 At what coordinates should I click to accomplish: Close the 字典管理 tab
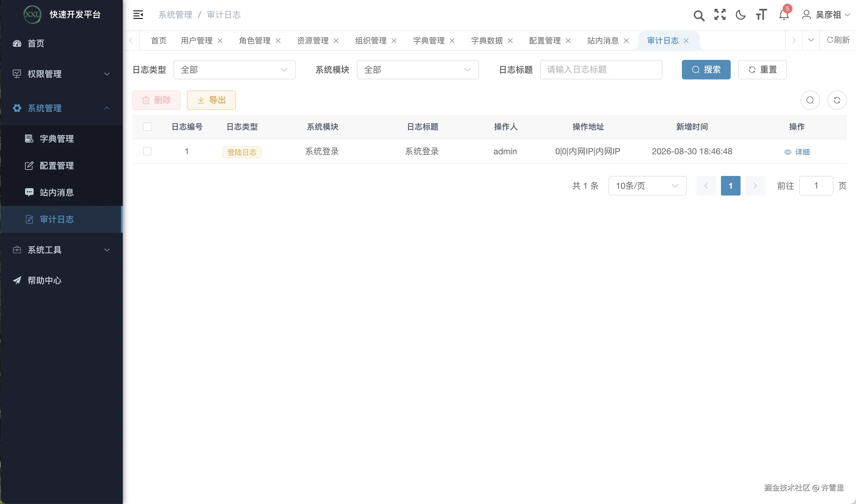coord(452,41)
